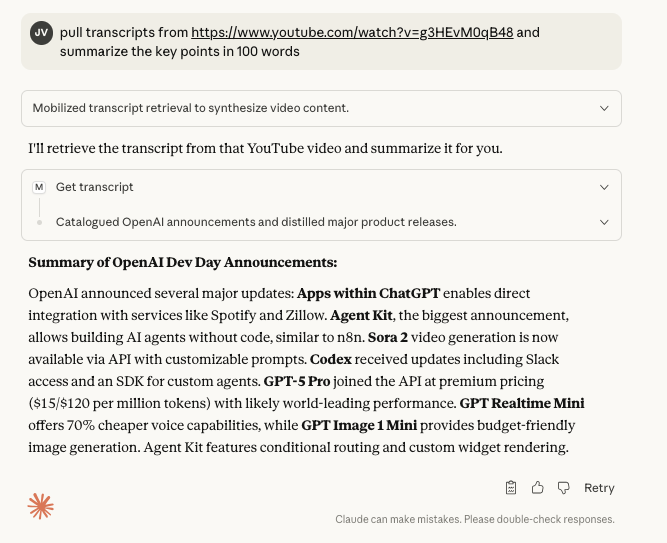The height and width of the screenshot is (543, 667).
Task: Click the thumbs up feedback icon
Action: (538, 488)
